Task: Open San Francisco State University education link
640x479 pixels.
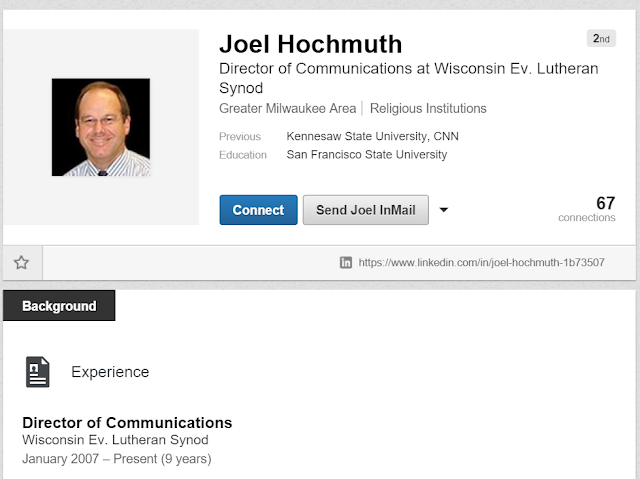Action: (367, 155)
